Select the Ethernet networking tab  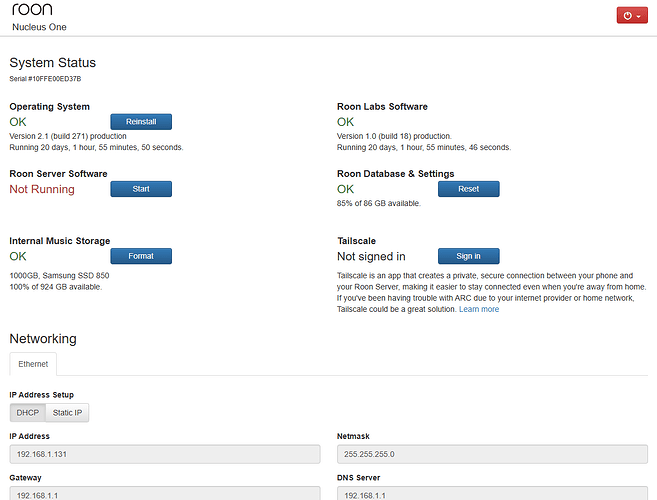click(x=33, y=364)
